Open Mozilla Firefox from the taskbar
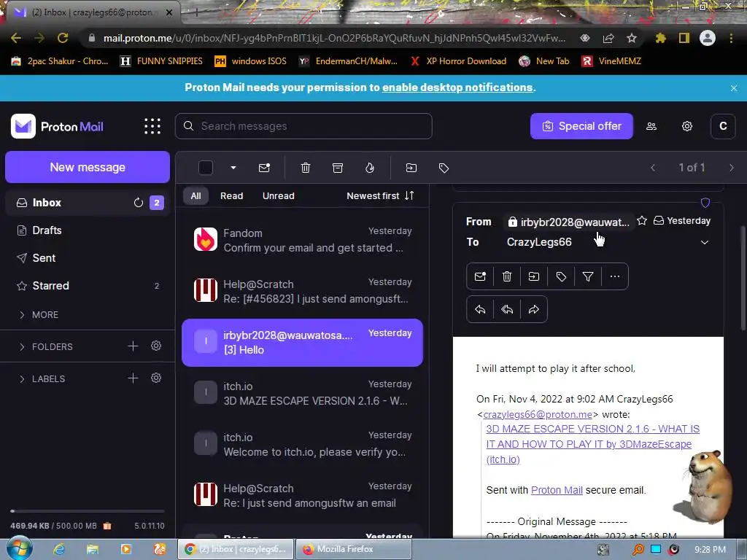 [x=354, y=549]
